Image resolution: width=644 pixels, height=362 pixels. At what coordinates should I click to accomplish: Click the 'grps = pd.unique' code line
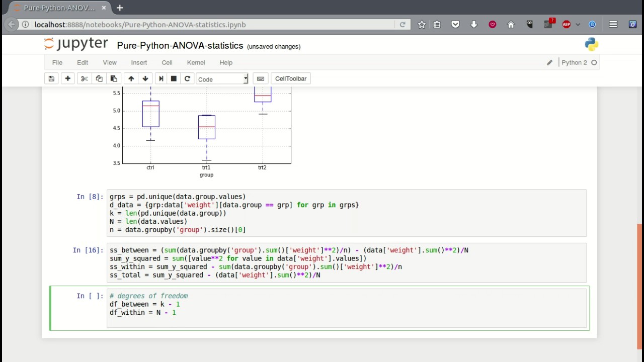[178, 197]
